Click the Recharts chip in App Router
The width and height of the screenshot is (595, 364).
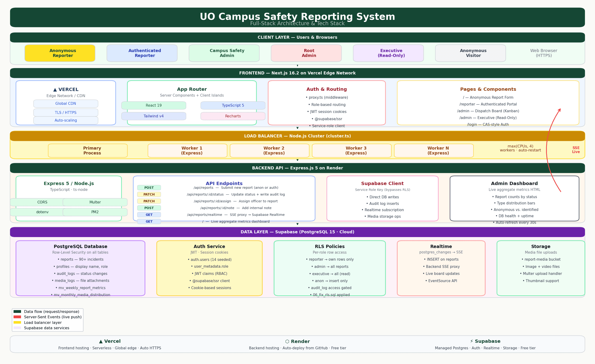233,116
